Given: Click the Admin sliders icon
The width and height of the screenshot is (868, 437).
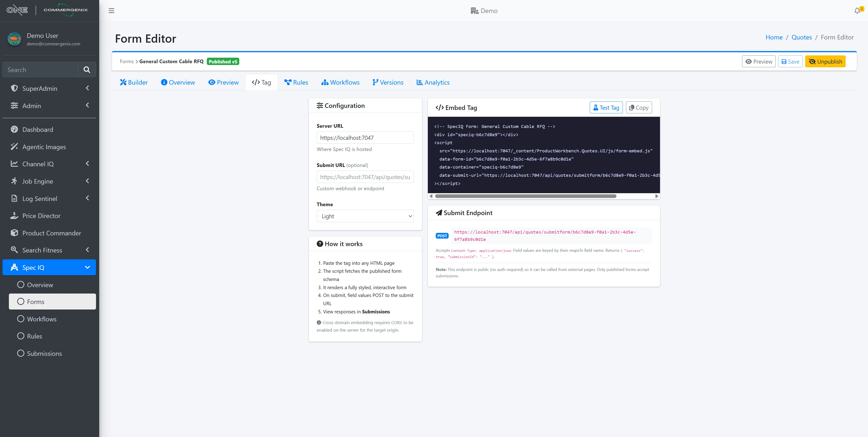Looking at the screenshot, I should tap(14, 105).
